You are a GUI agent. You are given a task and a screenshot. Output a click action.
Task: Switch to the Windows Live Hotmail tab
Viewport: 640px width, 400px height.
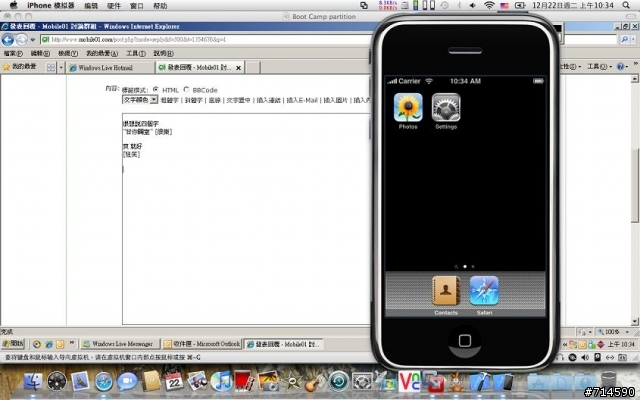[x=110, y=68]
